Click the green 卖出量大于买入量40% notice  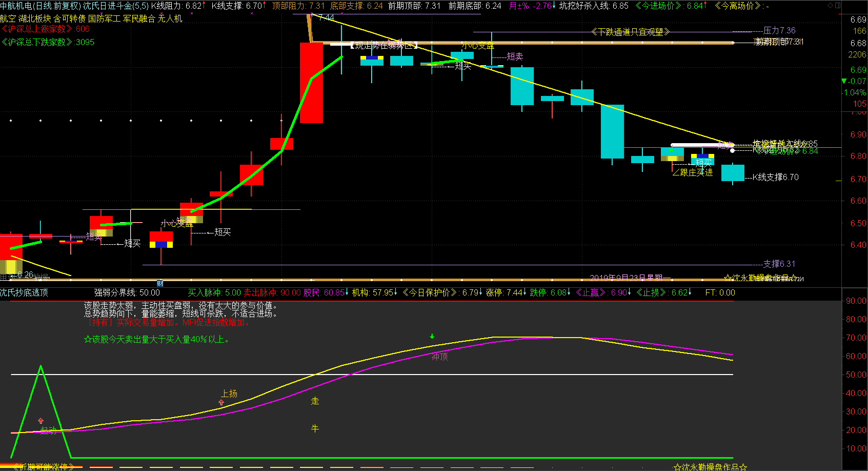click(157, 339)
